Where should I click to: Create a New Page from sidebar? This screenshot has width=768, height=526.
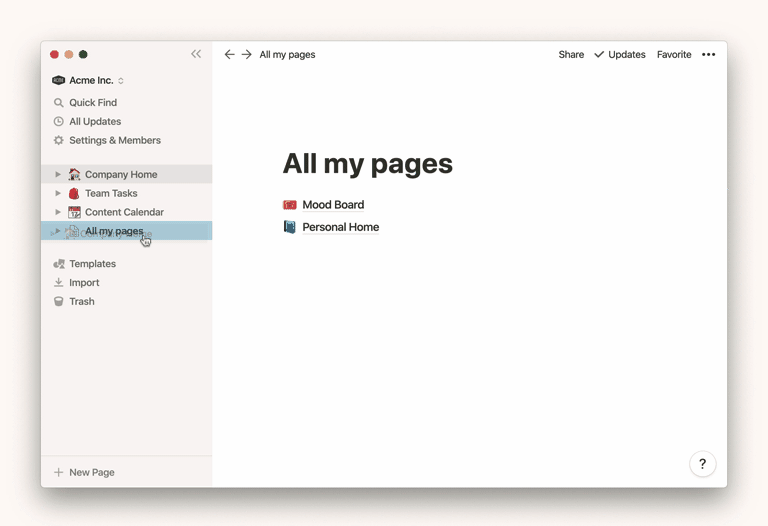click(x=91, y=472)
